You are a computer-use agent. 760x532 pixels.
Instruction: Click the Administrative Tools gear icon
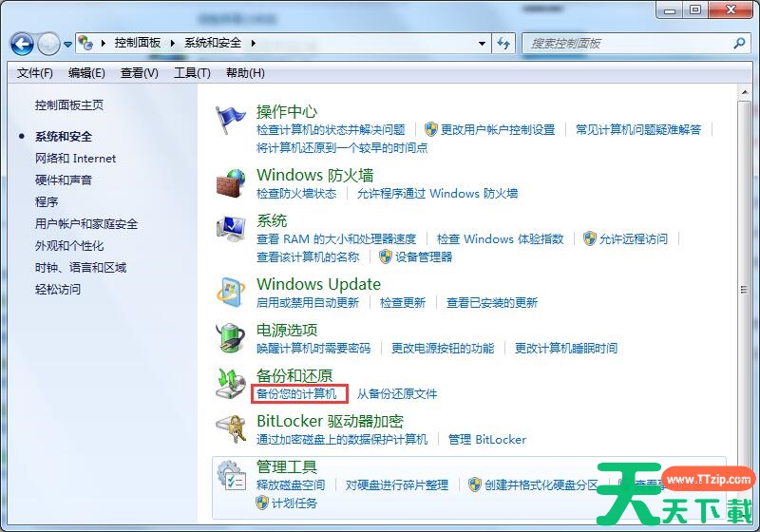[230, 474]
